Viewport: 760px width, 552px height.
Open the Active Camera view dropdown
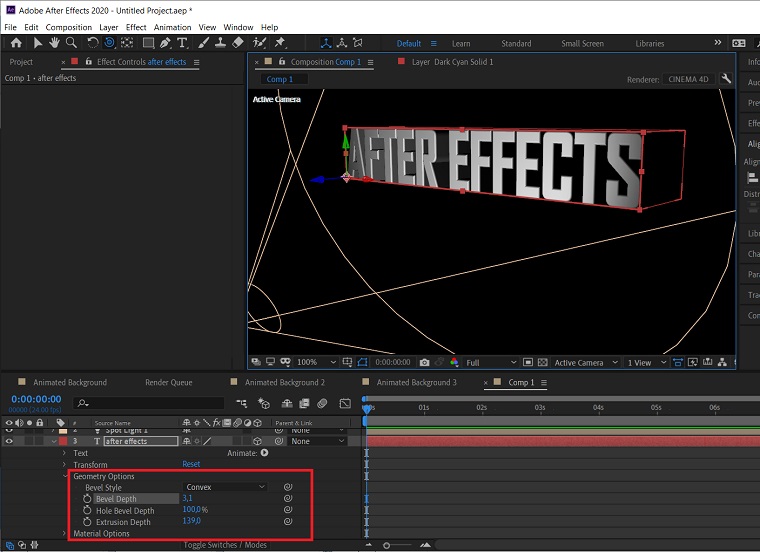[x=583, y=362]
